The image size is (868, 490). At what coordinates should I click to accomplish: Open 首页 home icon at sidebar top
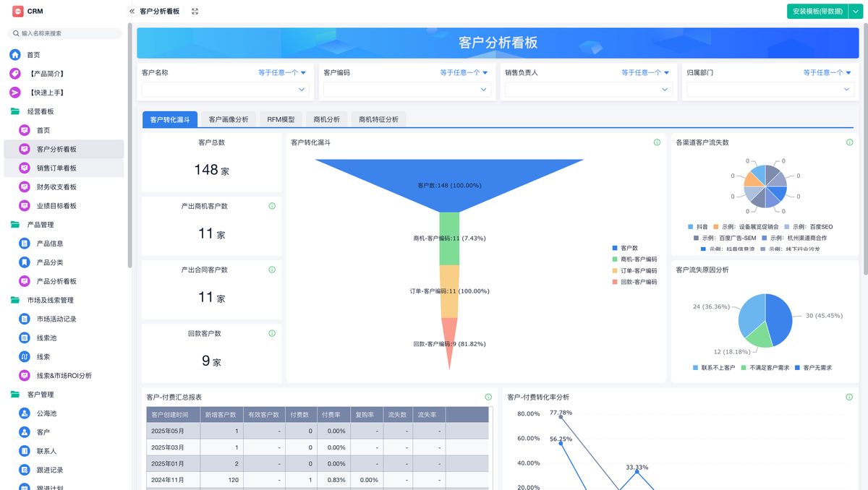tap(15, 55)
